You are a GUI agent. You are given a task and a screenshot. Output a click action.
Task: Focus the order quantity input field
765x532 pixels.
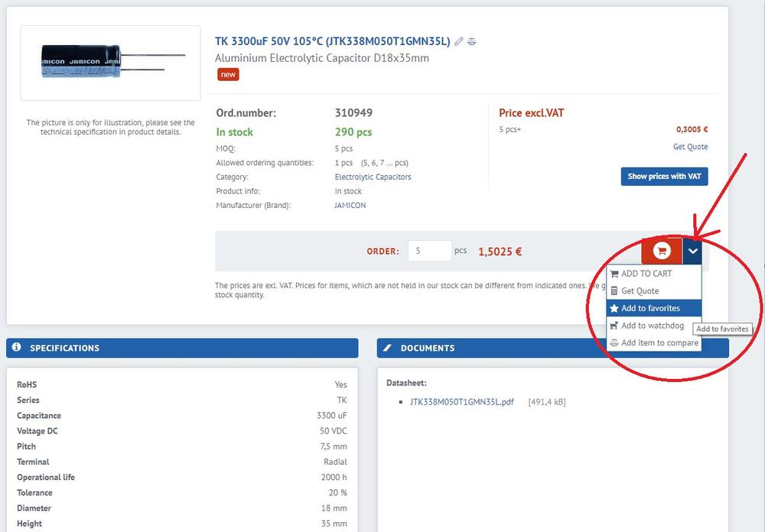pos(429,251)
